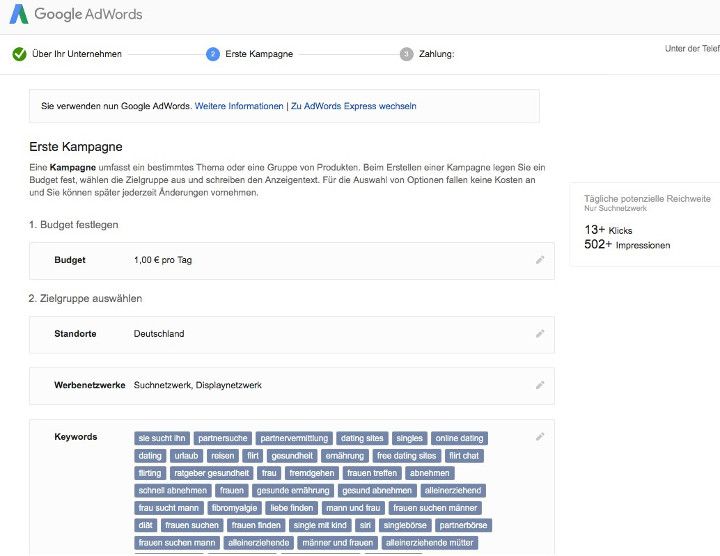Select the 'mann und frau' keyword tag
The width and height of the screenshot is (720, 556).
(x=353, y=508)
